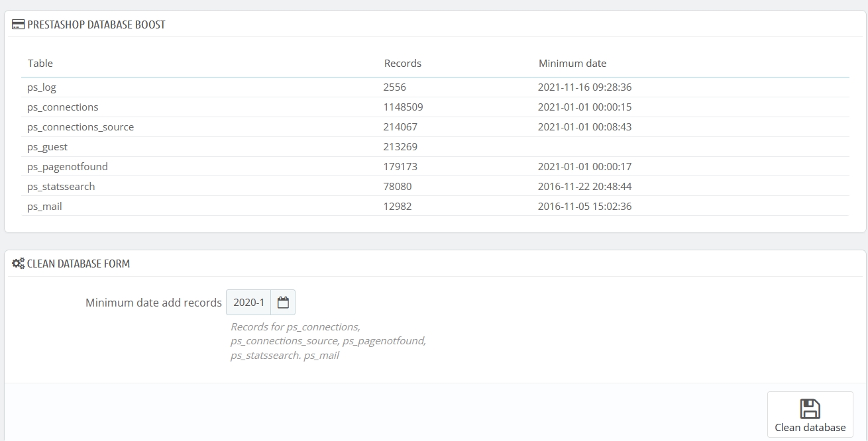Click the 78080 records value

pyautogui.click(x=398, y=187)
